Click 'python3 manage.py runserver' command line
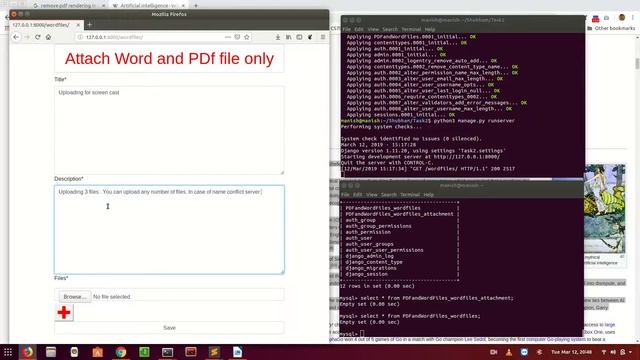The height and width of the screenshot is (360, 640). coord(474,121)
